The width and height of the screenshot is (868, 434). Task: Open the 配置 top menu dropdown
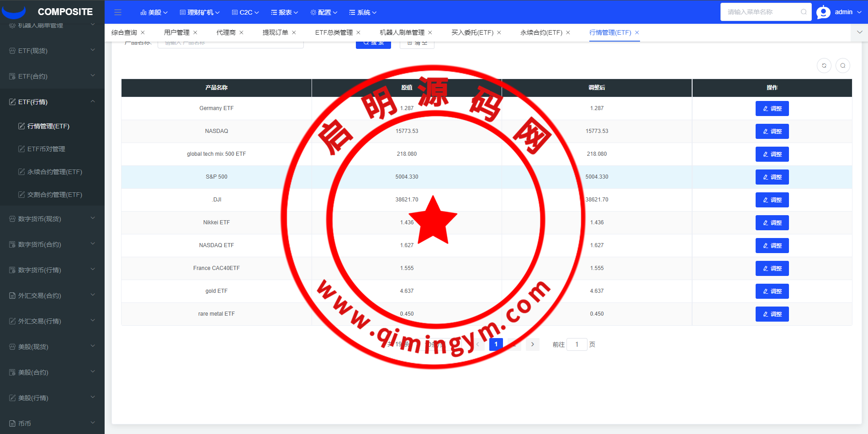click(324, 12)
